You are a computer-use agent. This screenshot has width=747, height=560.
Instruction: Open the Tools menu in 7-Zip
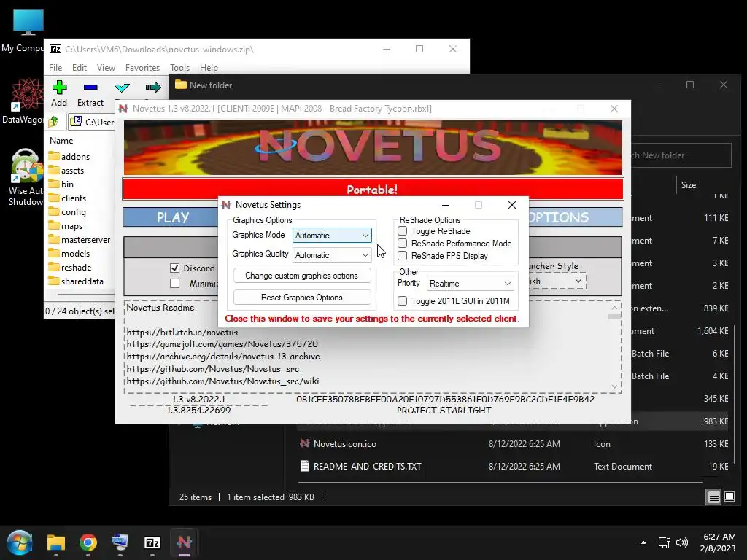pyautogui.click(x=179, y=68)
